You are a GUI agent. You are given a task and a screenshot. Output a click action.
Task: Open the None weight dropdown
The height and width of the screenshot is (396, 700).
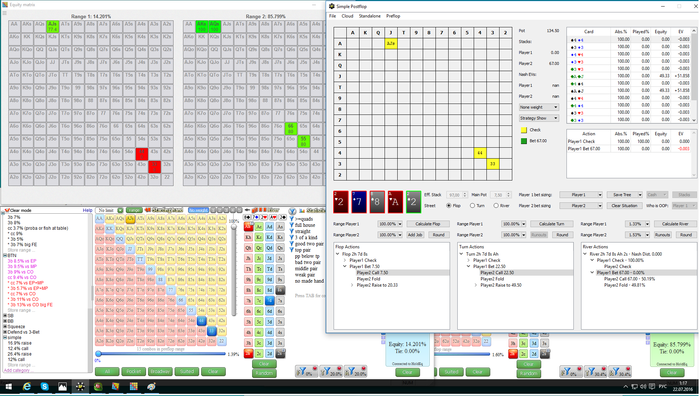click(539, 107)
